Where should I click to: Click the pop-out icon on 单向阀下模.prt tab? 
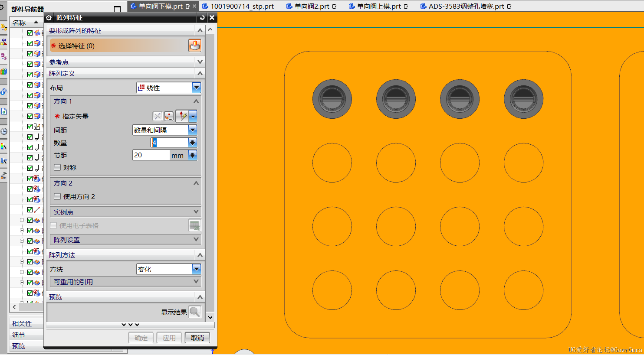(187, 7)
